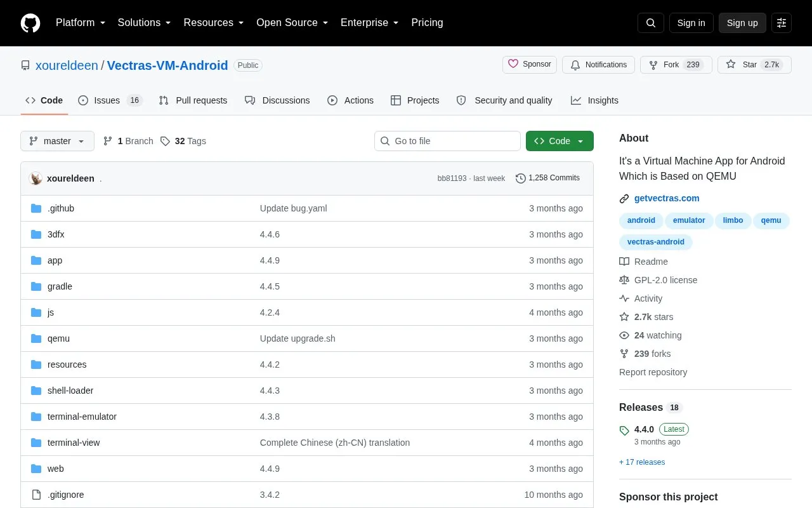The height and width of the screenshot is (508, 812).
Task: Click the Sponsor heart button
Action: tap(530, 65)
